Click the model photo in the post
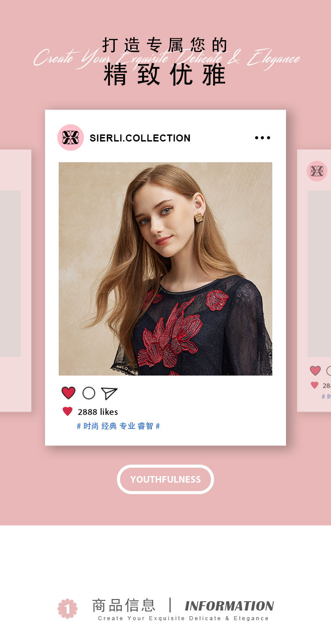Image resolution: width=331 pixels, height=644 pixels. click(x=165, y=269)
